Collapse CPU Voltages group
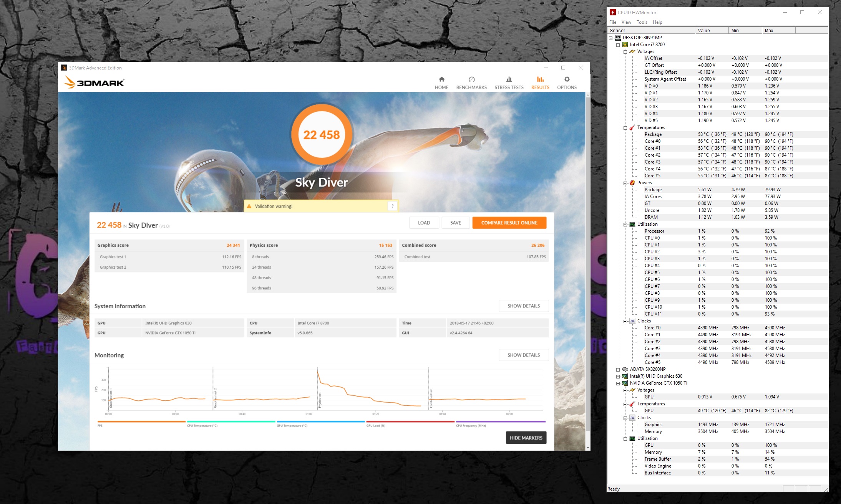Screen dimensions: 841x504 click(625, 51)
